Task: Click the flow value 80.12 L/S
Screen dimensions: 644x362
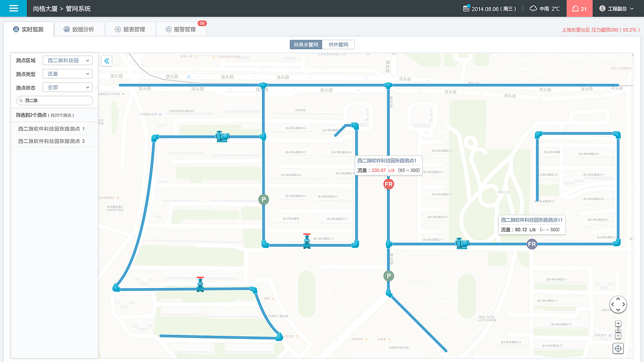Action: [x=526, y=230]
